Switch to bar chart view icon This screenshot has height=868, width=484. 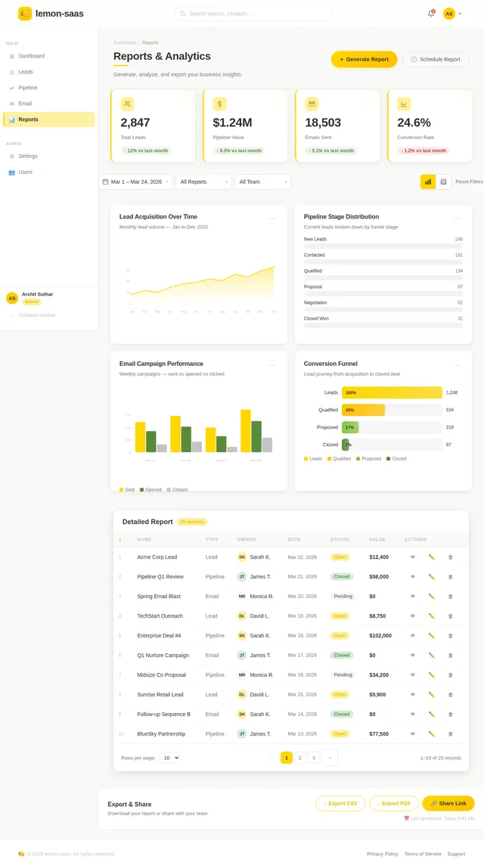tap(428, 181)
